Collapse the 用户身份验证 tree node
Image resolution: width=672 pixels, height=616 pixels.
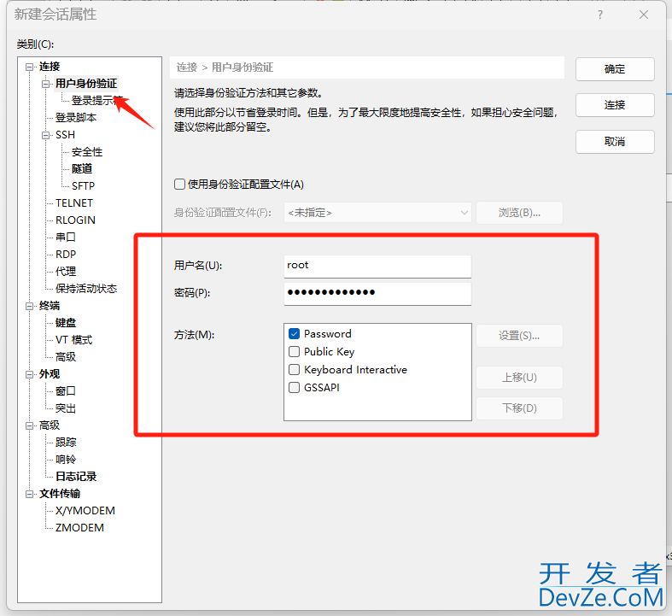point(45,84)
